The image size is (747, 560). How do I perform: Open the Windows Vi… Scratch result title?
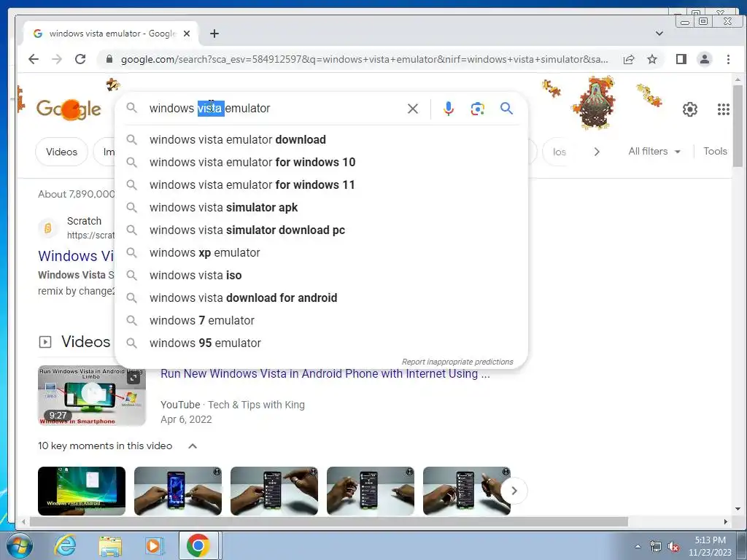pos(76,256)
